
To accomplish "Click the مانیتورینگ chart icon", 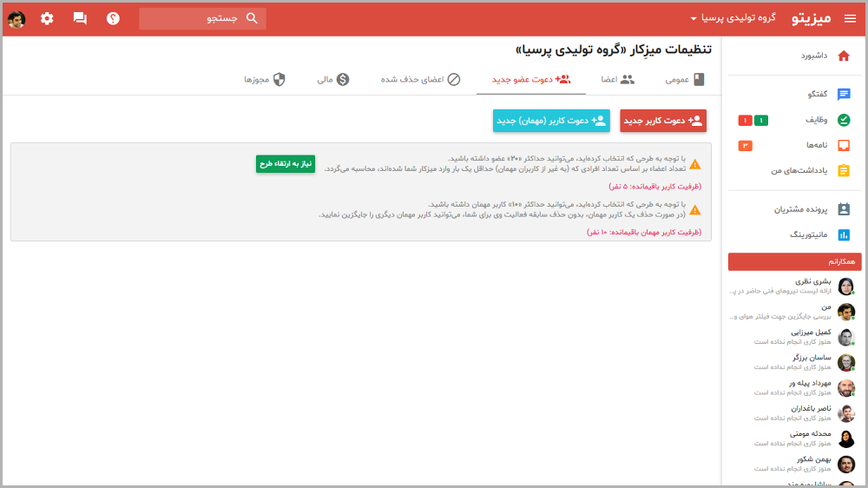I will coord(844,234).
